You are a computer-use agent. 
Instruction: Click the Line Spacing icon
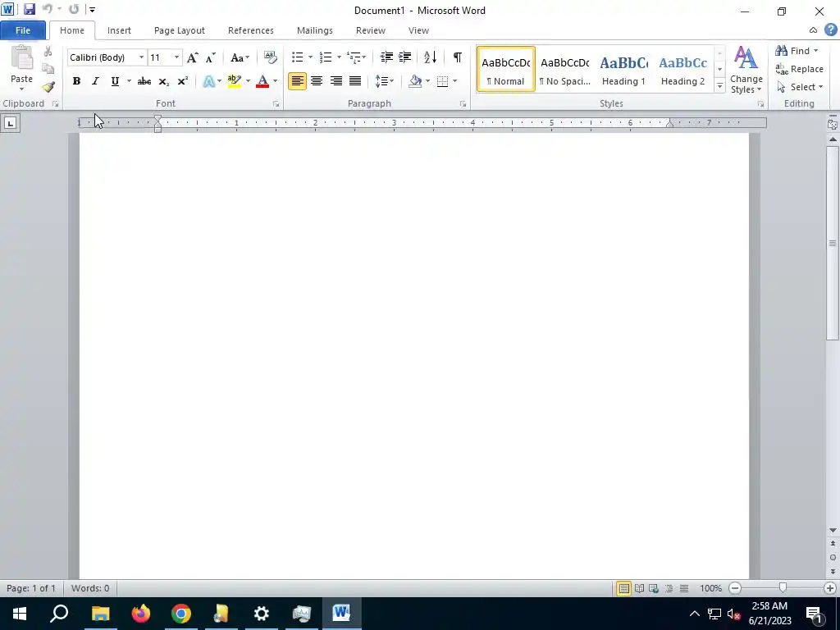coord(381,81)
